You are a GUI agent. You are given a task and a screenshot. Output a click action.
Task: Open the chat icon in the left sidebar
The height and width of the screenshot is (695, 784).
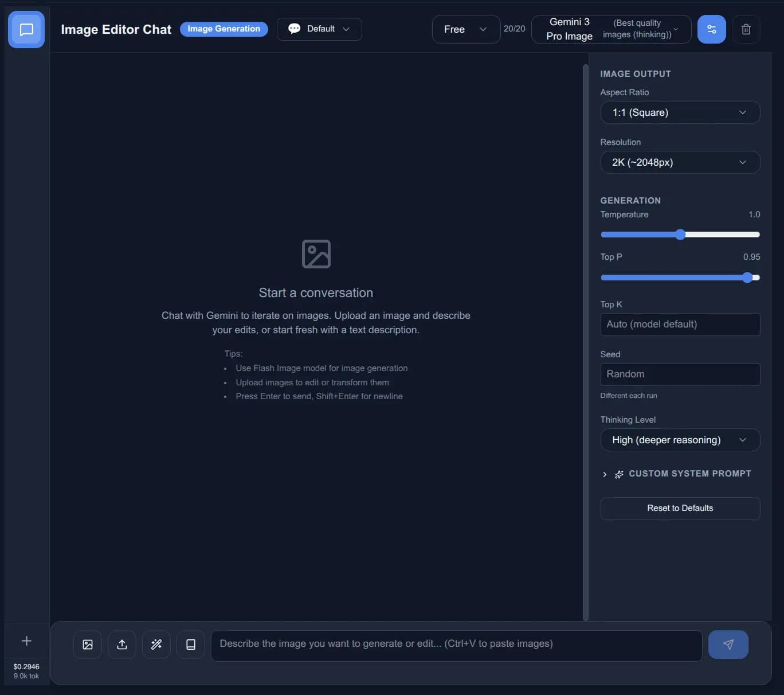pos(26,29)
